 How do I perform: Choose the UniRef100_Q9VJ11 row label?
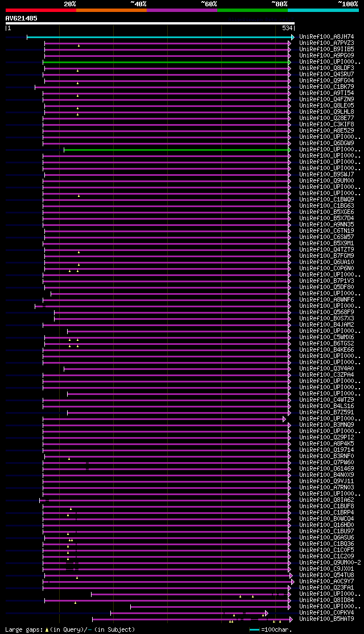327,481
